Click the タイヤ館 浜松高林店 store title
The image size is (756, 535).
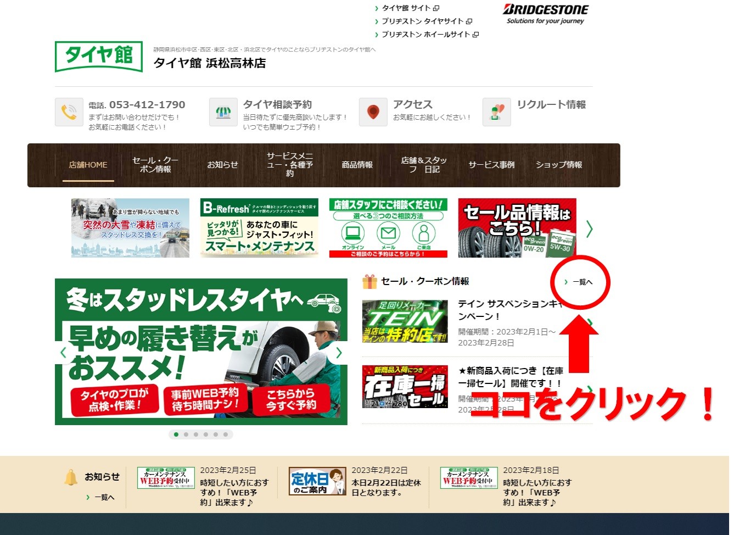(210, 63)
